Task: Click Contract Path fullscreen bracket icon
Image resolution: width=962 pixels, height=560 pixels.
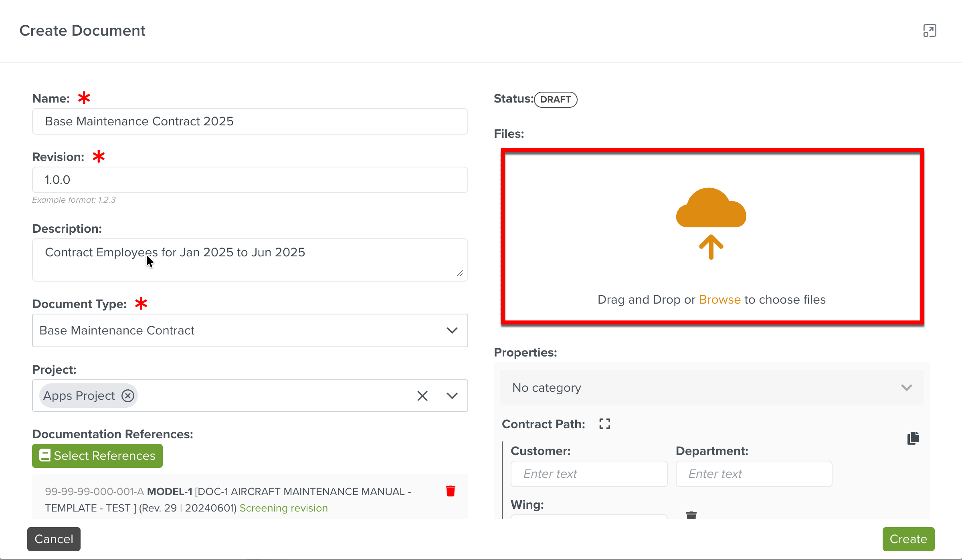Action: pyautogui.click(x=604, y=424)
